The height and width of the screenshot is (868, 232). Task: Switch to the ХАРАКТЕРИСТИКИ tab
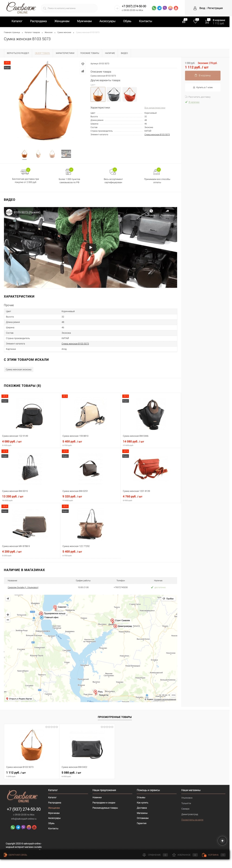65,53
